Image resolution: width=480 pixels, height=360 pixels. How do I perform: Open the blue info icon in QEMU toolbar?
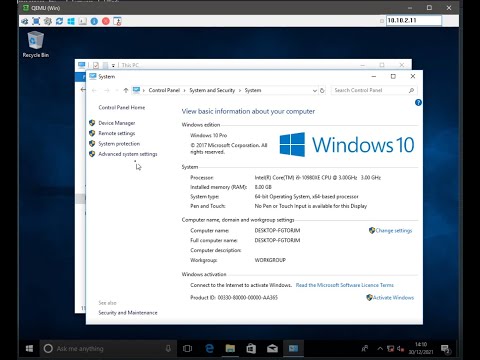point(94,21)
